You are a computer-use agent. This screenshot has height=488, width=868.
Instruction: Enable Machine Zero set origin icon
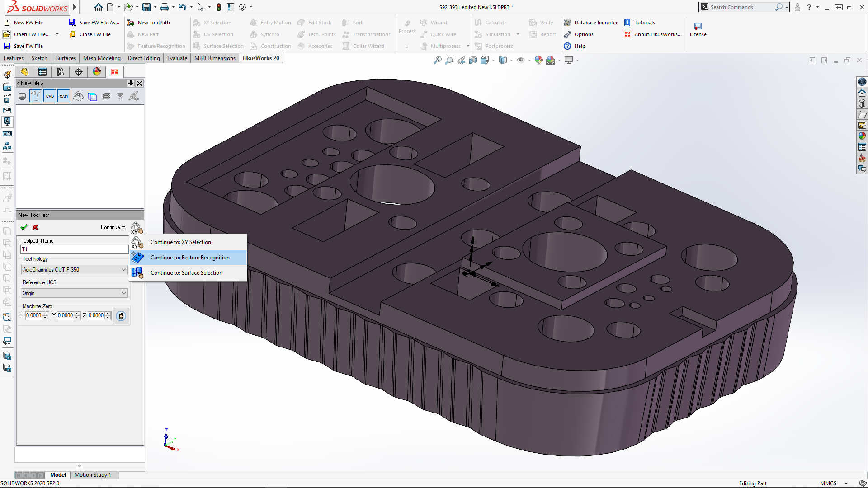(121, 315)
